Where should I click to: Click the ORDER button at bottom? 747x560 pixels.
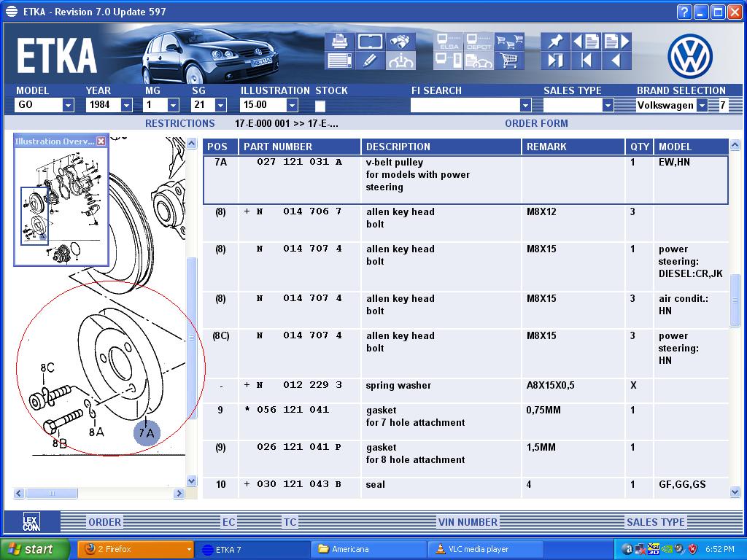(x=105, y=522)
